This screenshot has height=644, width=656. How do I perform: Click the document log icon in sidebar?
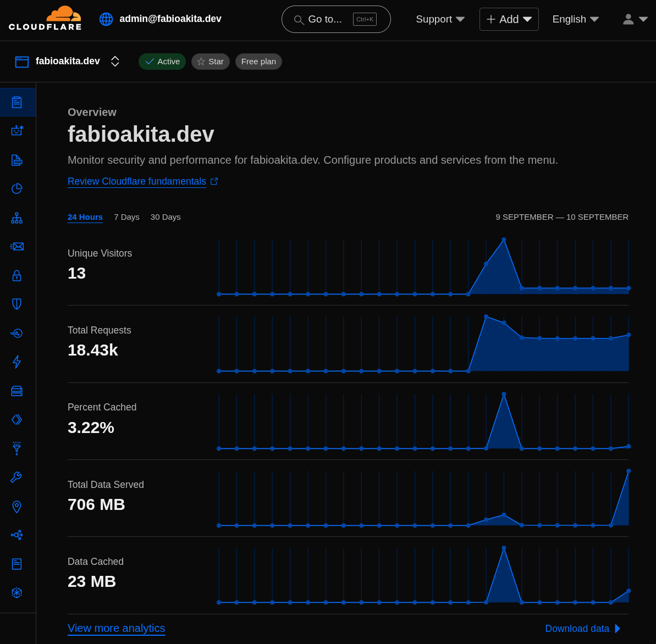[x=16, y=160]
